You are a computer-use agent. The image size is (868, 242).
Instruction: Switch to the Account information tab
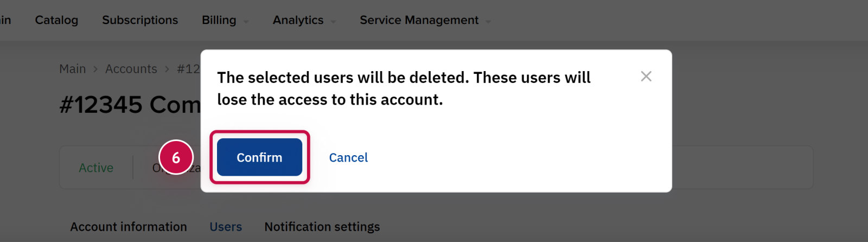[x=129, y=227]
